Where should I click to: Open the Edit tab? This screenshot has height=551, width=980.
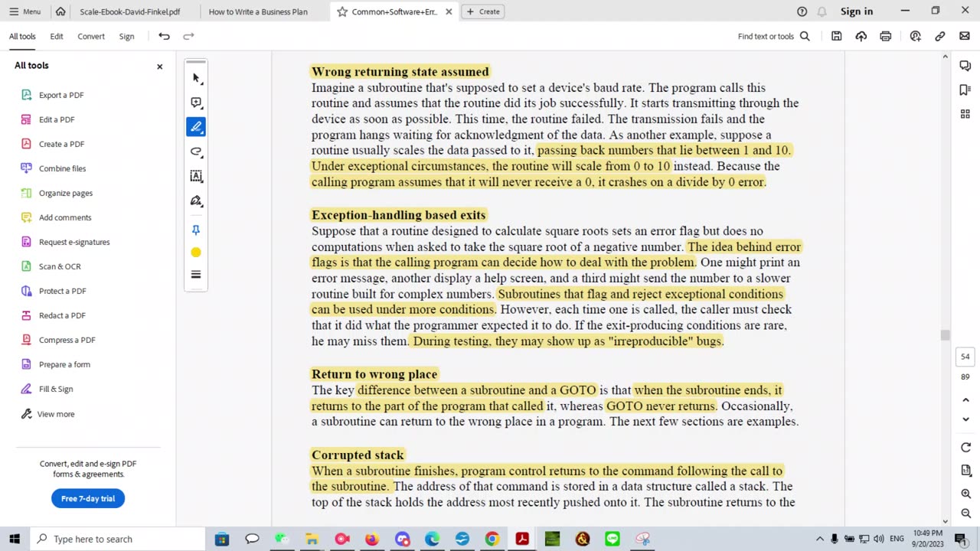57,36
